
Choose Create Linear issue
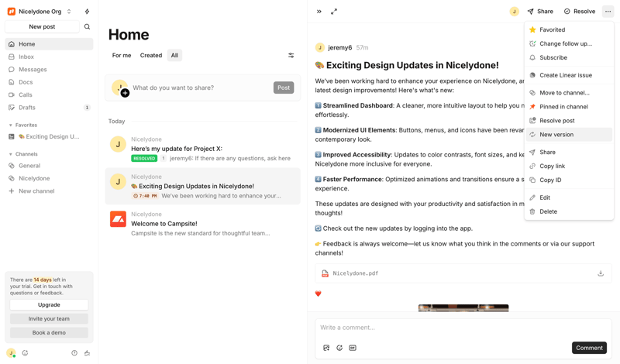(569, 75)
